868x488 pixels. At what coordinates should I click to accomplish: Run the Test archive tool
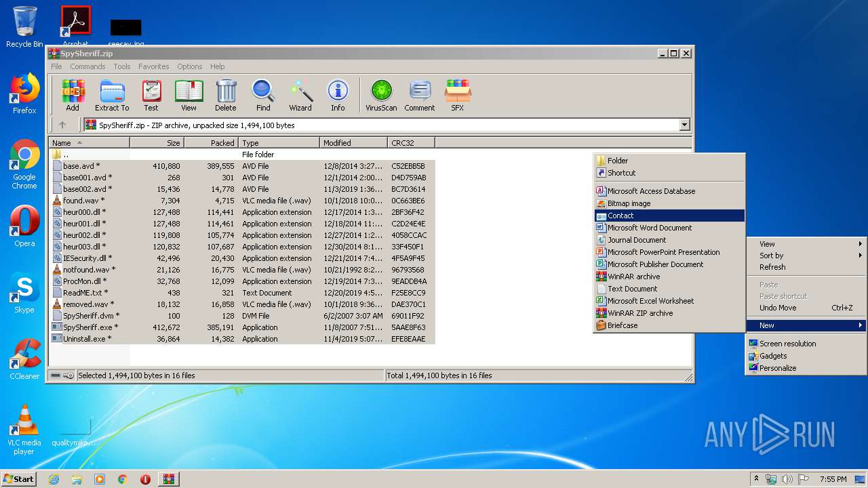click(151, 95)
